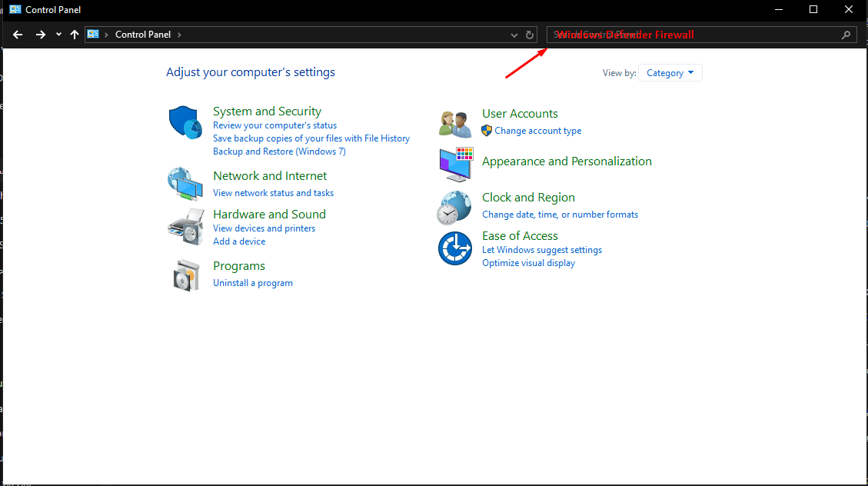
Task: Open the recent locations dropdown arrow
Action: pyautogui.click(x=58, y=35)
